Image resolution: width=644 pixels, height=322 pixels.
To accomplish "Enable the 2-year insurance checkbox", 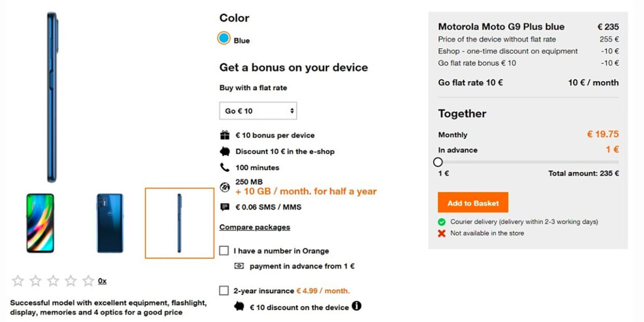I will click(x=224, y=290).
